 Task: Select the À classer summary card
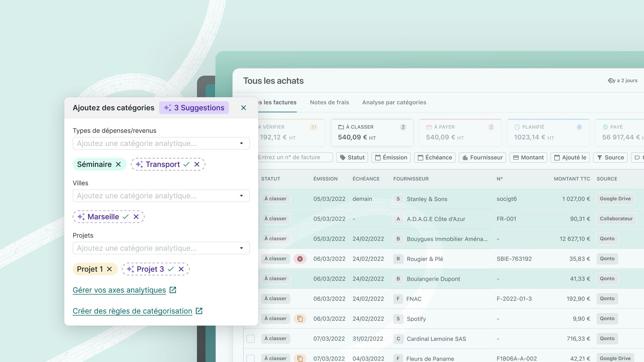coord(372,132)
